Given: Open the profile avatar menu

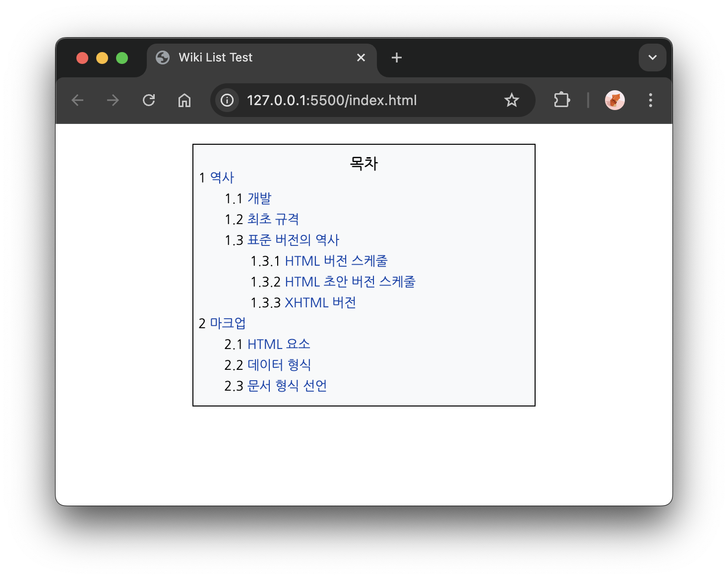Looking at the screenshot, I should [x=615, y=100].
